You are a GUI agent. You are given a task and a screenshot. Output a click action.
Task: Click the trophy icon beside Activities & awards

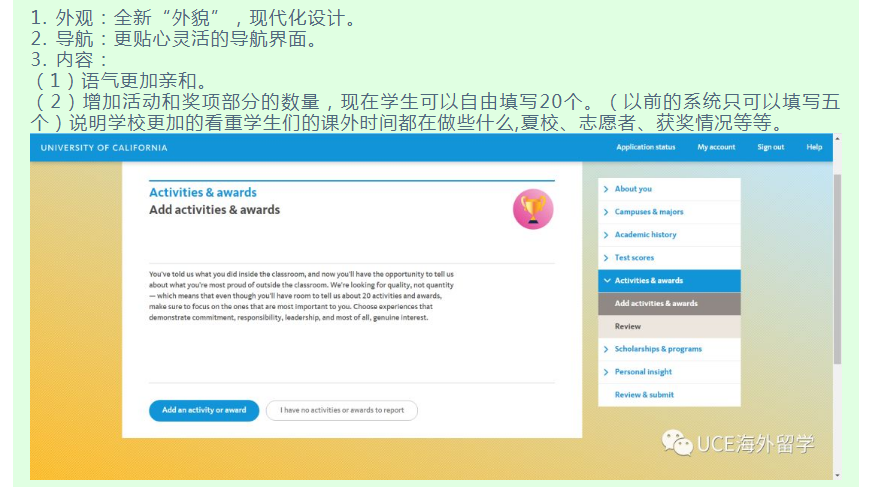pos(532,209)
